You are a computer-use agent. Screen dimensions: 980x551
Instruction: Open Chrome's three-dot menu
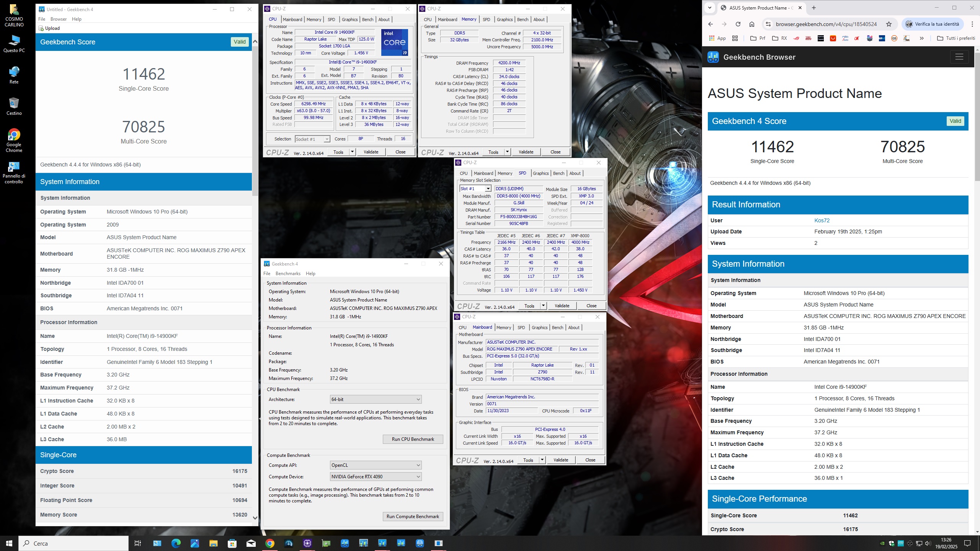(x=972, y=24)
